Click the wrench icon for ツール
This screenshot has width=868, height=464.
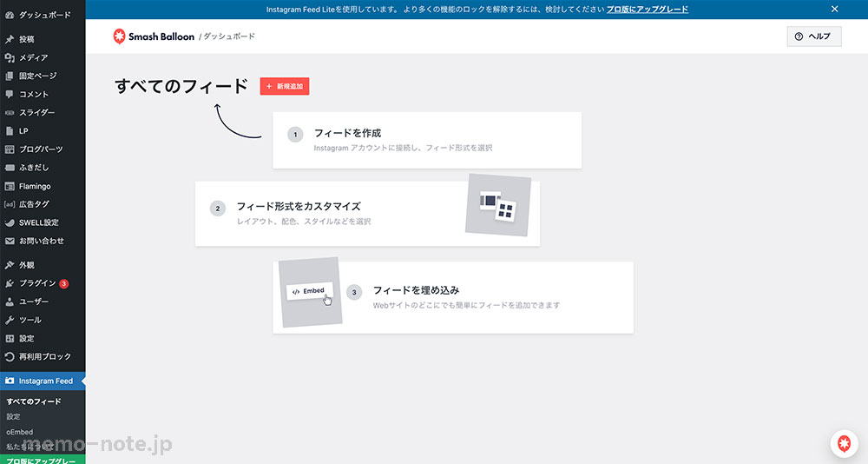point(10,320)
